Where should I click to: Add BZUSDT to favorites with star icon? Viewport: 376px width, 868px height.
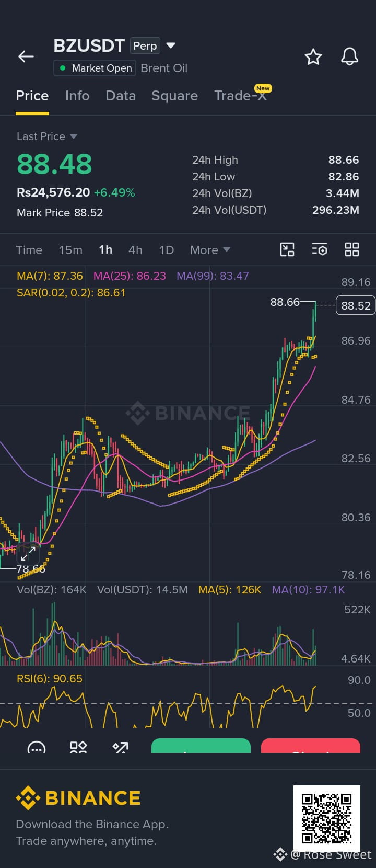313,56
